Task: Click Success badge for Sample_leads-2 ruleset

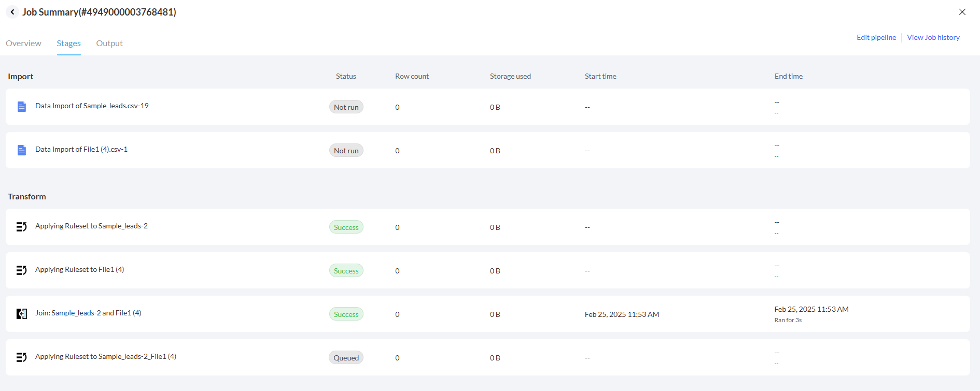Action: (x=346, y=227)
